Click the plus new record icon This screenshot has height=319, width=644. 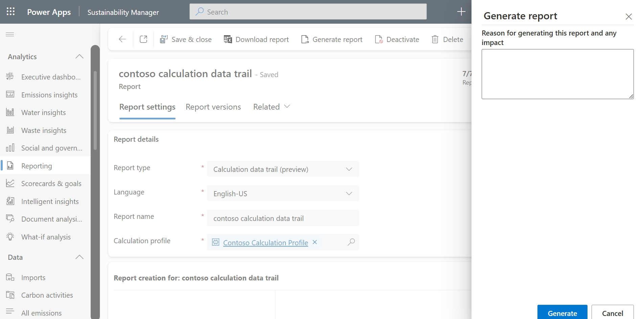point(461,12)
